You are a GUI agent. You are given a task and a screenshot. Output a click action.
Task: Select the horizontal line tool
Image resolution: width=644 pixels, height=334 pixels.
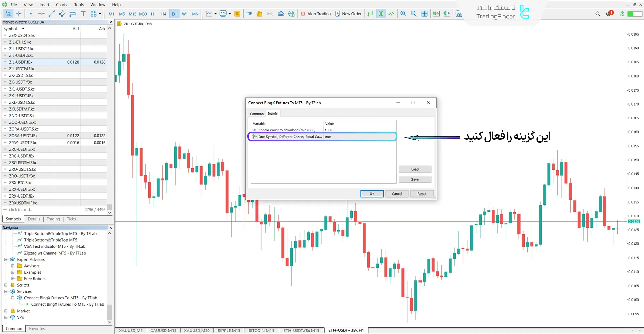click(x=41, y=14)
